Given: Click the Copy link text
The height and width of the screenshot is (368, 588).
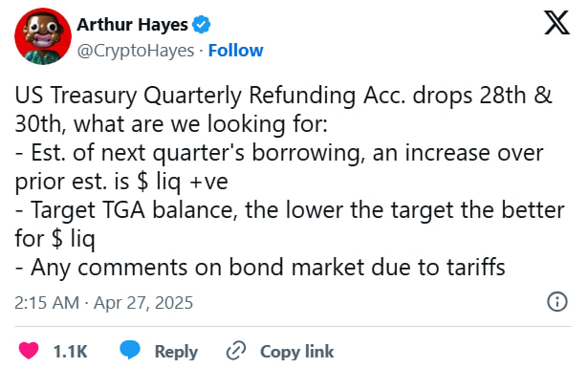Looking at the screenshot, I should (296, 352).
